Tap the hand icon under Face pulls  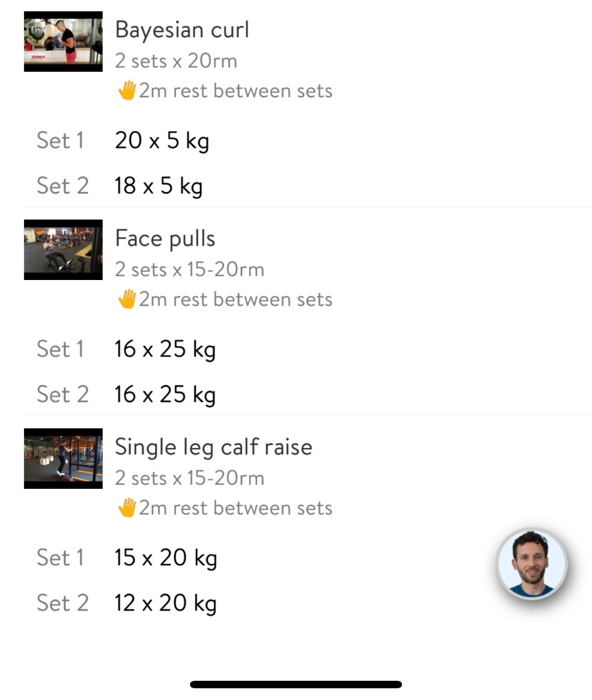pyautogui.click(x=127, y=299)
